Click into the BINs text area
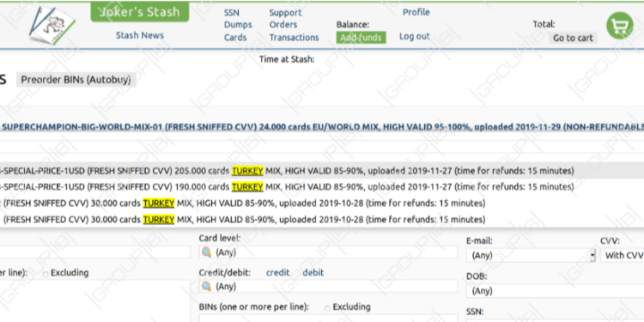This screenshot has width=644, height=322. pos(328,319)
